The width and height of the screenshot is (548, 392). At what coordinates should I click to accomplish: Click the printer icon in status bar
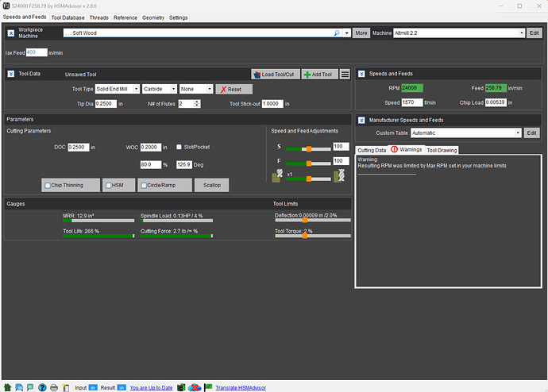pyautogui.click(x=53, y=387)
